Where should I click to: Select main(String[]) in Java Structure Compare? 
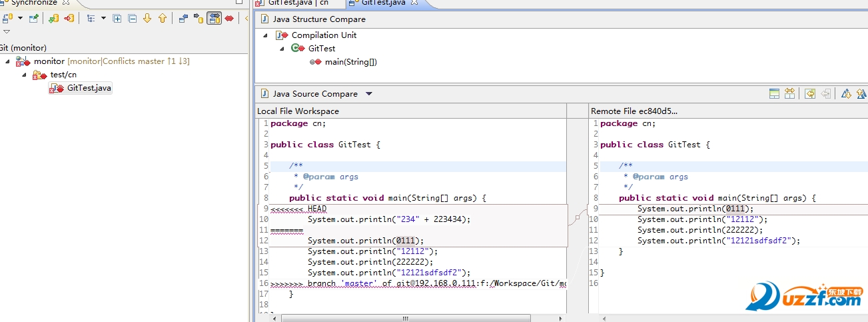click(x=350, y=62)
